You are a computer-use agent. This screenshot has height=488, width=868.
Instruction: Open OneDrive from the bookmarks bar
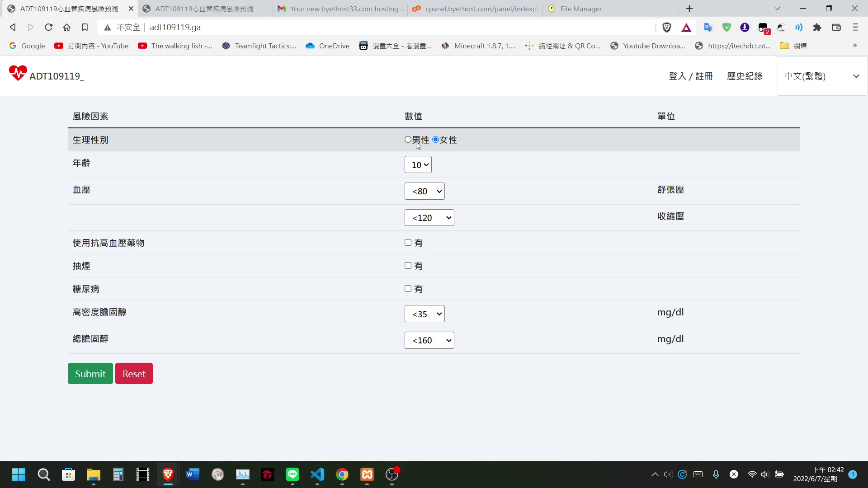[327, 46]
